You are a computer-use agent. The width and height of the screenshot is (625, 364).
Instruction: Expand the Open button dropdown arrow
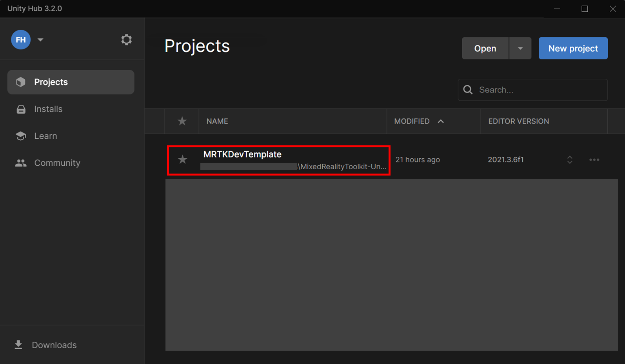[x=520, y=48]
